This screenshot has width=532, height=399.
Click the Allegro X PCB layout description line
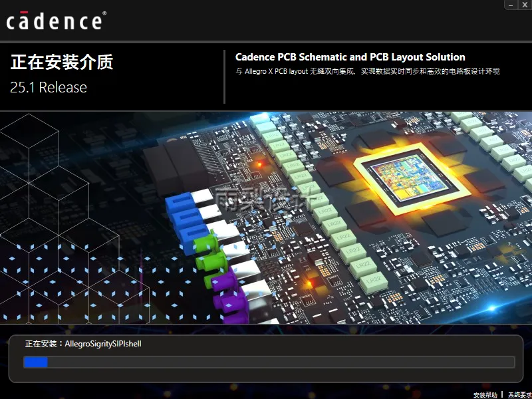(x=368, y=71)
